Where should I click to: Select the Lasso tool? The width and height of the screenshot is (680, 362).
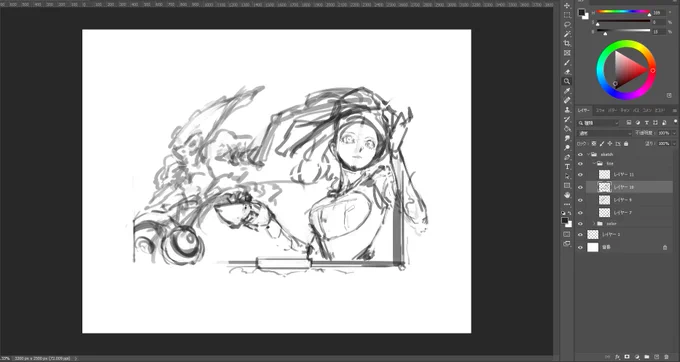[x=567, y=25]
